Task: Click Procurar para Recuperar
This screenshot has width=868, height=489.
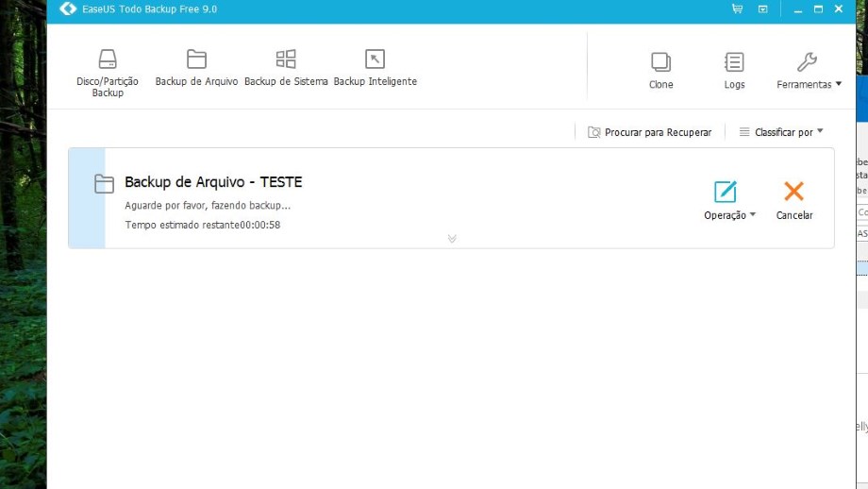Action: tap(649, 132)
